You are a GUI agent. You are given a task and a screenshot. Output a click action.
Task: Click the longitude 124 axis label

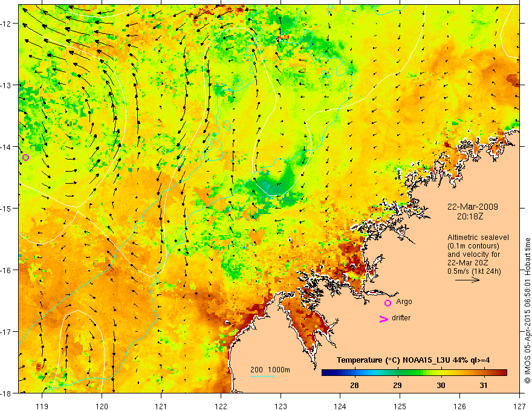tap(340, 406)
